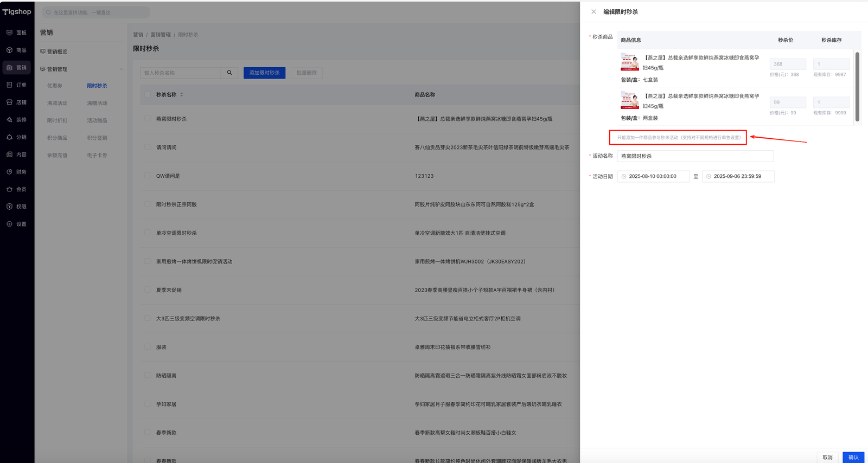Click the magnifier search button beside 输入秒杀名称

click(229, 73)
